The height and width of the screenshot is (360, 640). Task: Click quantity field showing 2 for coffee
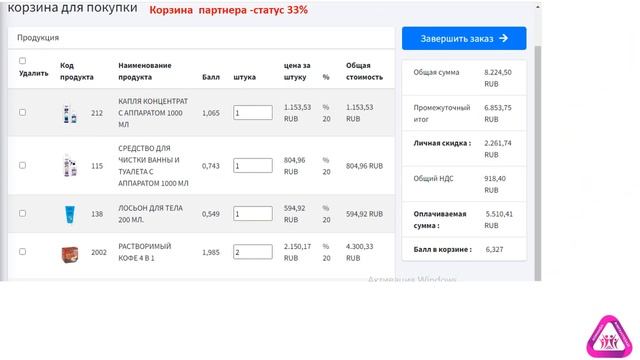[253, 251]
